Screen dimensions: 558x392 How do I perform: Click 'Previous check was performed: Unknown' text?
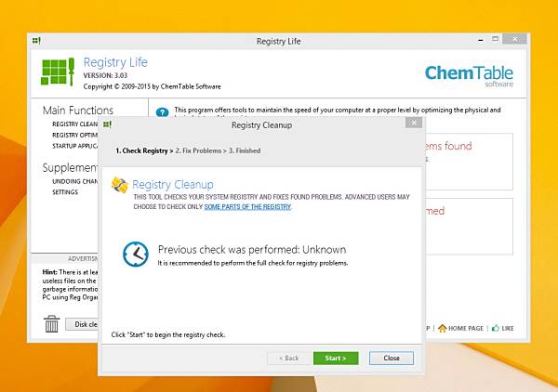[252, 250]
